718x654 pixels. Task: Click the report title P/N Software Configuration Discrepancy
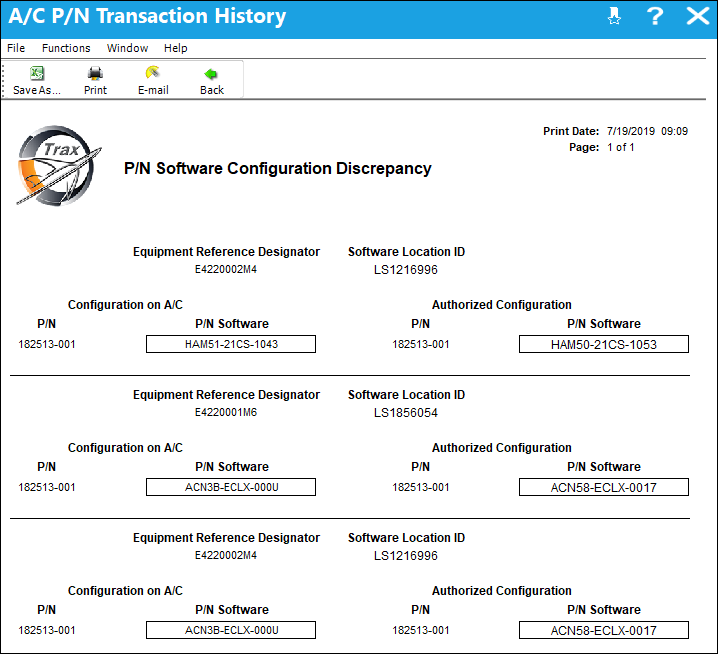click(x=277, y=168)
